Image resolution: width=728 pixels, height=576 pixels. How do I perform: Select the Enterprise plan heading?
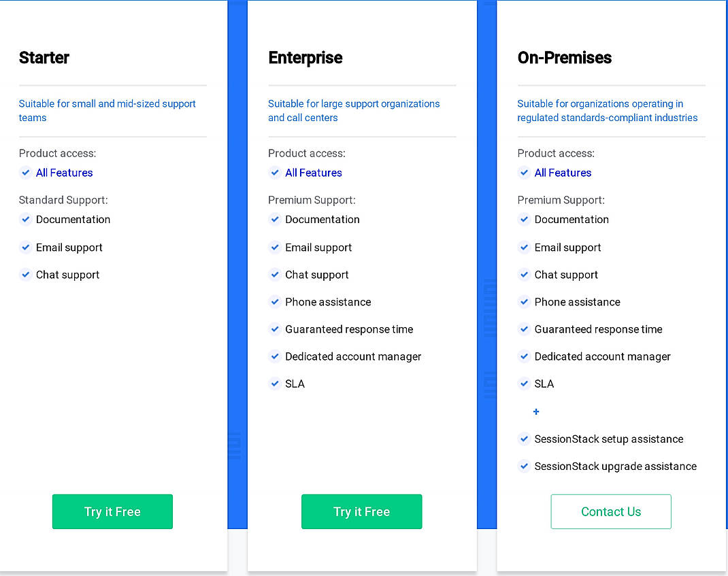click(x=305, y=58)
